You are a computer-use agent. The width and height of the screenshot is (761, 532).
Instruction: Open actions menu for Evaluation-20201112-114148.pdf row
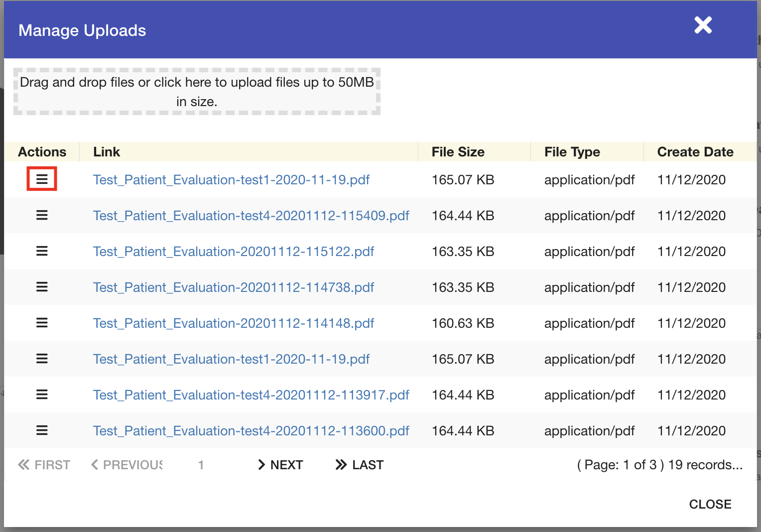42,323
